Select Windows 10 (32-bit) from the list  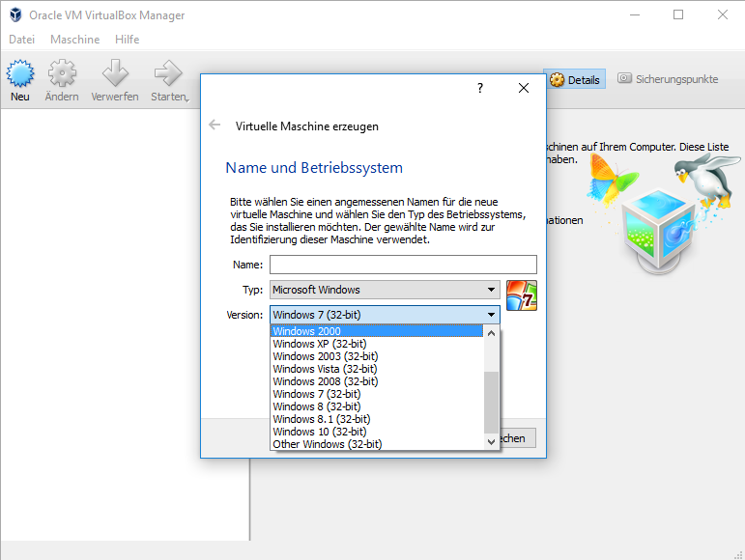click(377, 432)
